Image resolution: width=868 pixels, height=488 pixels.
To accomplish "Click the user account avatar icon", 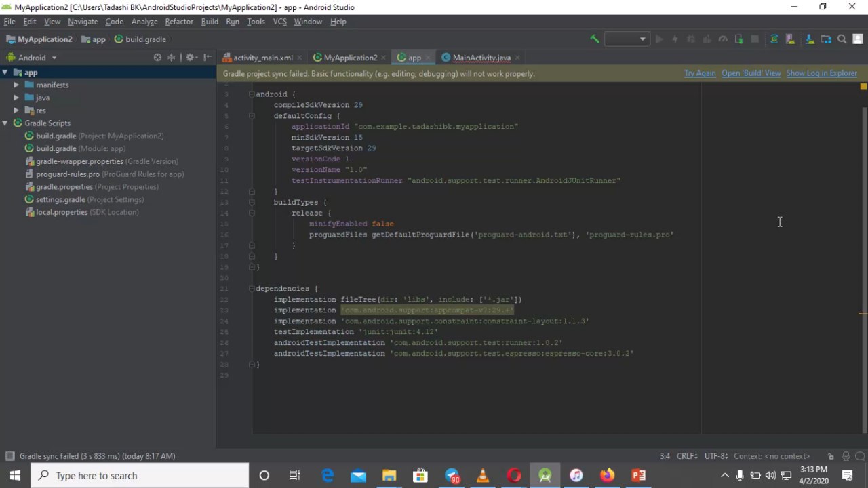I will [857, 39].
